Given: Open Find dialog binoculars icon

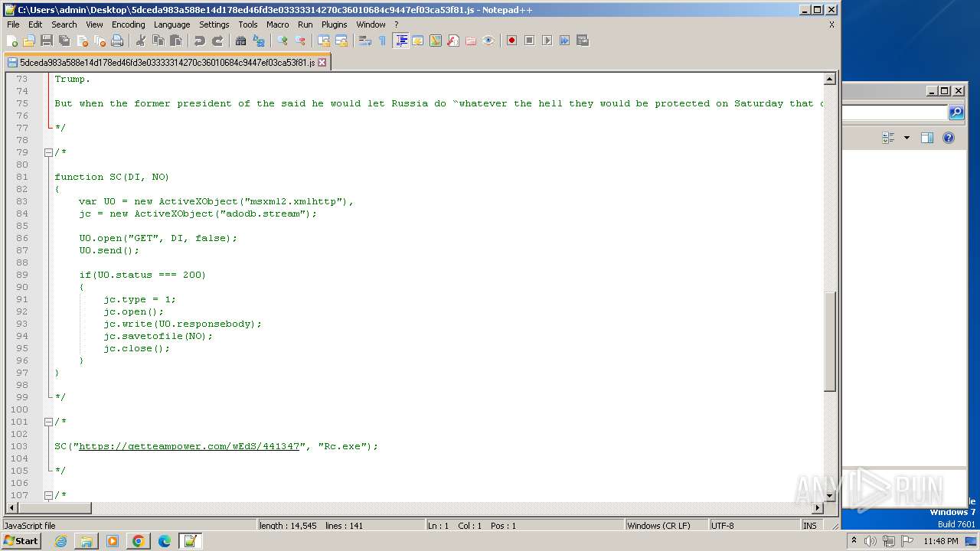Looking at the screenshot, I should coord(240,41).
